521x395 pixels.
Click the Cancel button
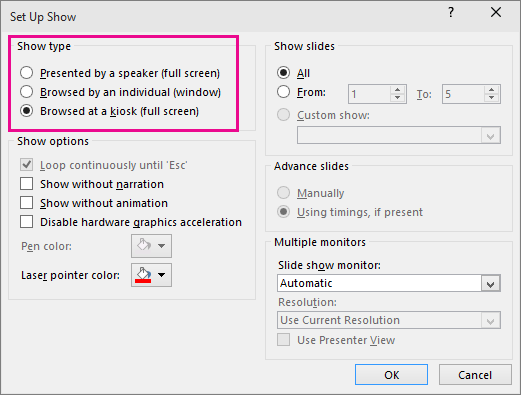(475, 375)
